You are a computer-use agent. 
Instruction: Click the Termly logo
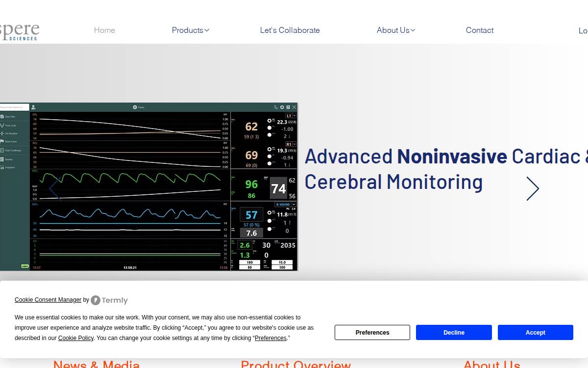(109, 300)
